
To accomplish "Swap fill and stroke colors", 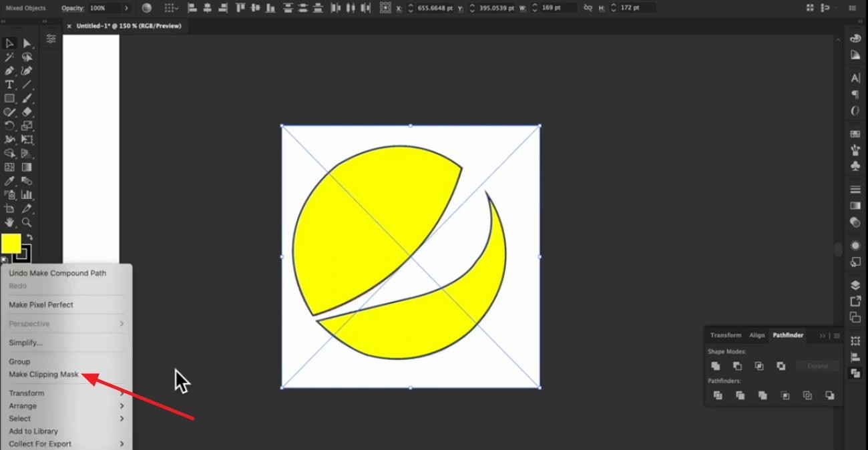I will (29, 238).
